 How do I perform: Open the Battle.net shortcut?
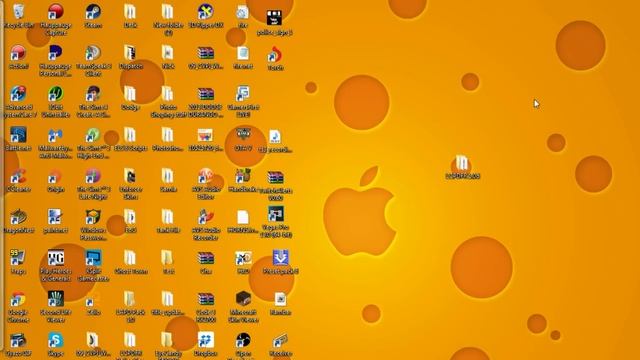(x=18, y=139)
